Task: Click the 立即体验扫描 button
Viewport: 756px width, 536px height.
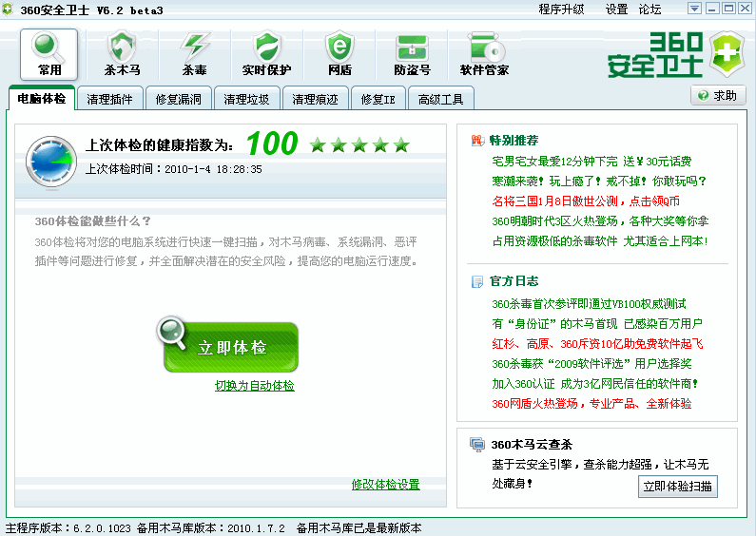Action: 677,487
